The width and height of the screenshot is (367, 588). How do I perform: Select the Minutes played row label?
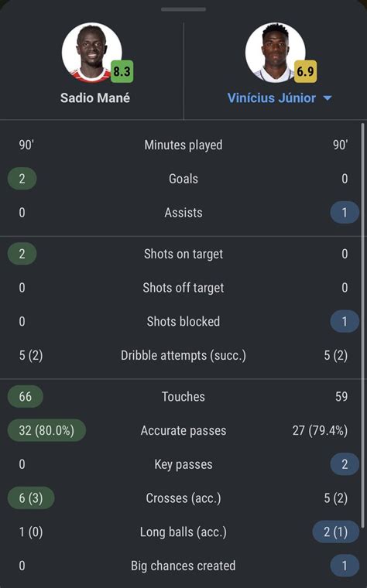pos(183,145)
